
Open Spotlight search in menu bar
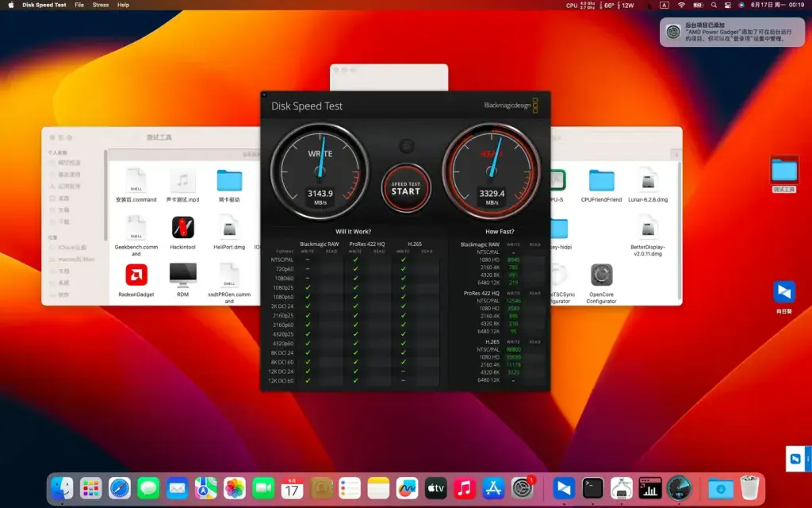(714, 6)
